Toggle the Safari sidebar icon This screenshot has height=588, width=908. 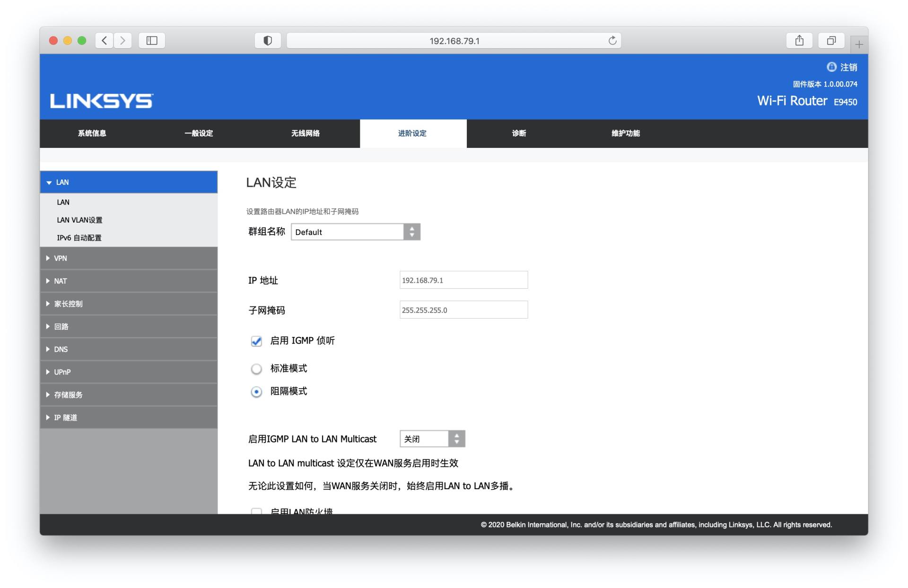pyautogui.click(x=151, y=41)
